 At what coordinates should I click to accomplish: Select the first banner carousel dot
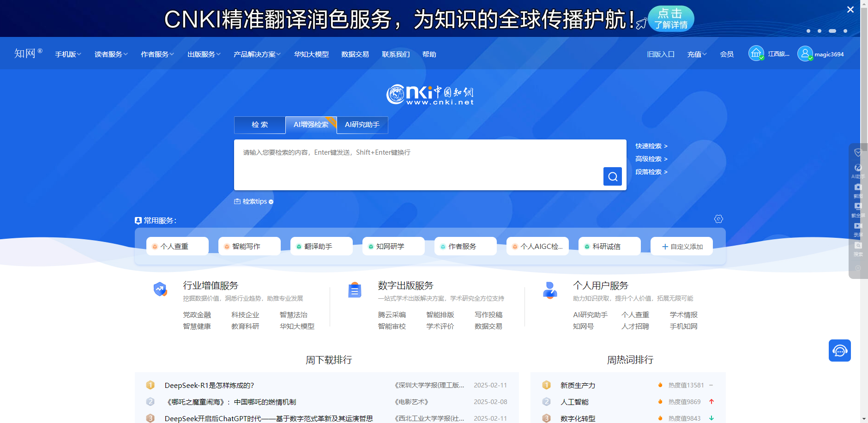click(808, 31)
